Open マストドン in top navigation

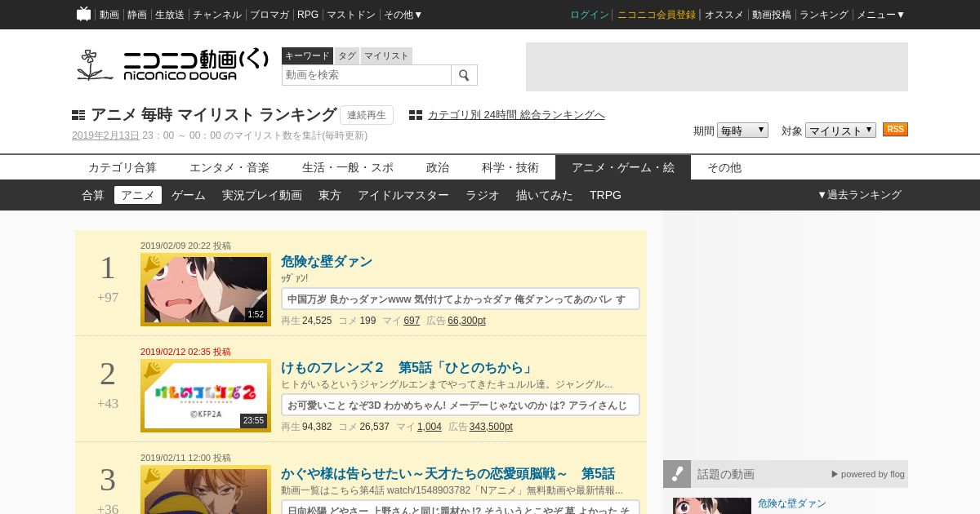[x=351, y=15]
